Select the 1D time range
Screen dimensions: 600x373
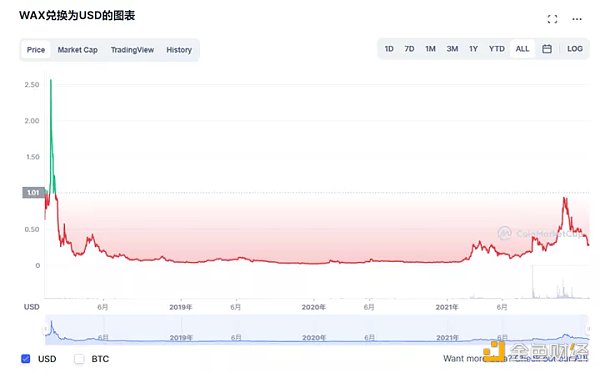389,49
